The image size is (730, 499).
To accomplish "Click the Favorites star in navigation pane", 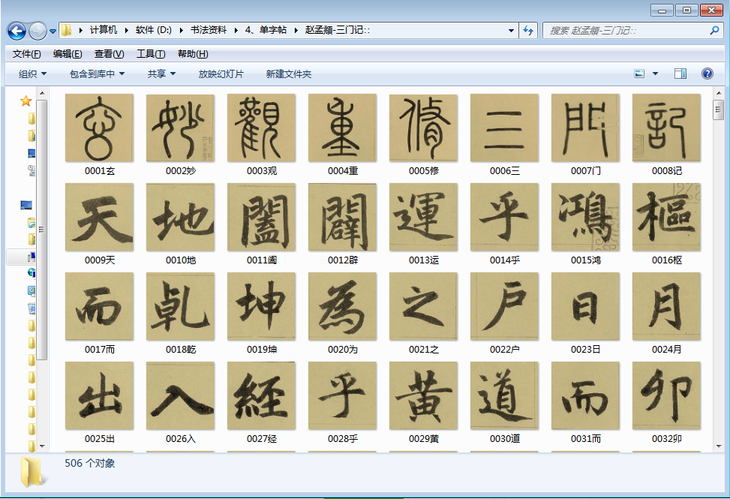I will [26, 101].
